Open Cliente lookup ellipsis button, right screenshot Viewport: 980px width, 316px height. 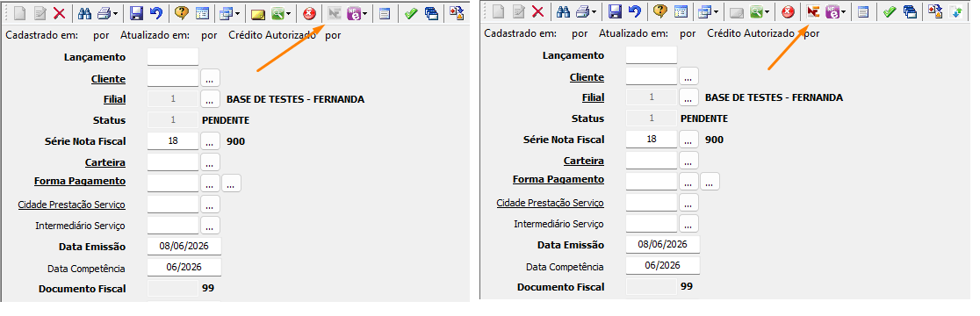point(688,77)
